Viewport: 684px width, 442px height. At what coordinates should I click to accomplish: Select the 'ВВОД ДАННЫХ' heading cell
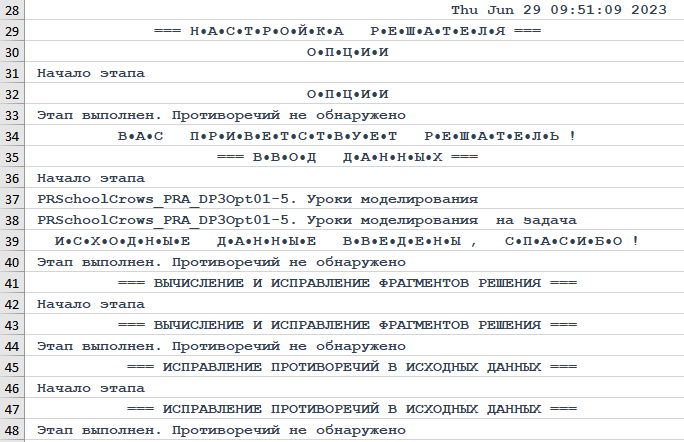347,157
